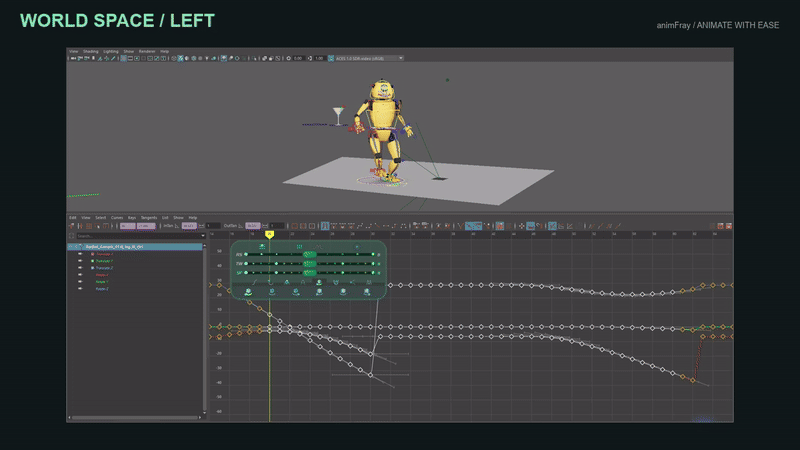Toggle the highlighted wireframe-on-shaded icon in viewport toolbar

(181, 58)
